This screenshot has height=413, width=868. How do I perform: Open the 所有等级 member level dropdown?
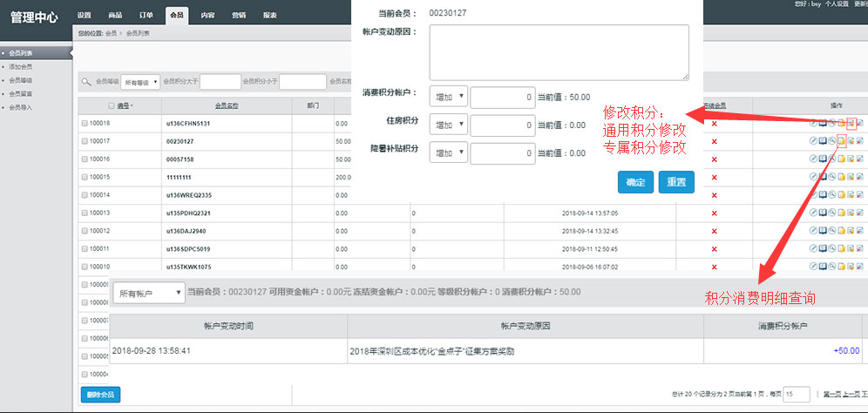pyautogui.click(x=140, y=82)
